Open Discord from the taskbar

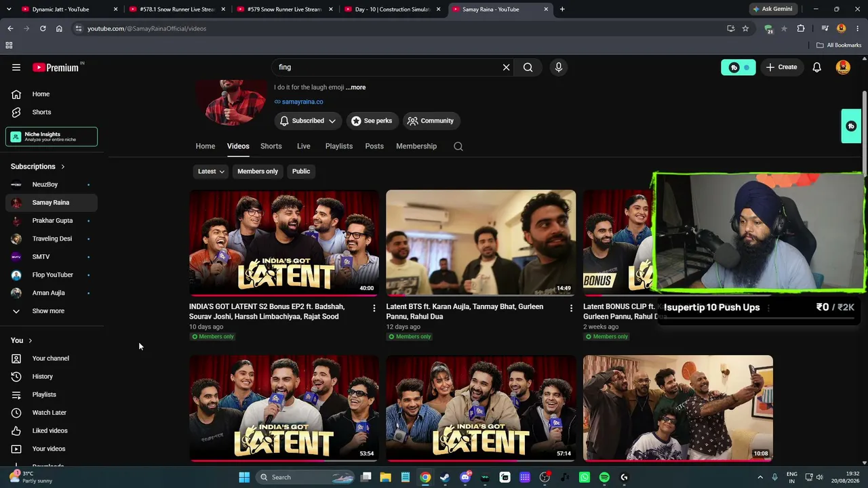click(x=465, y=477)
